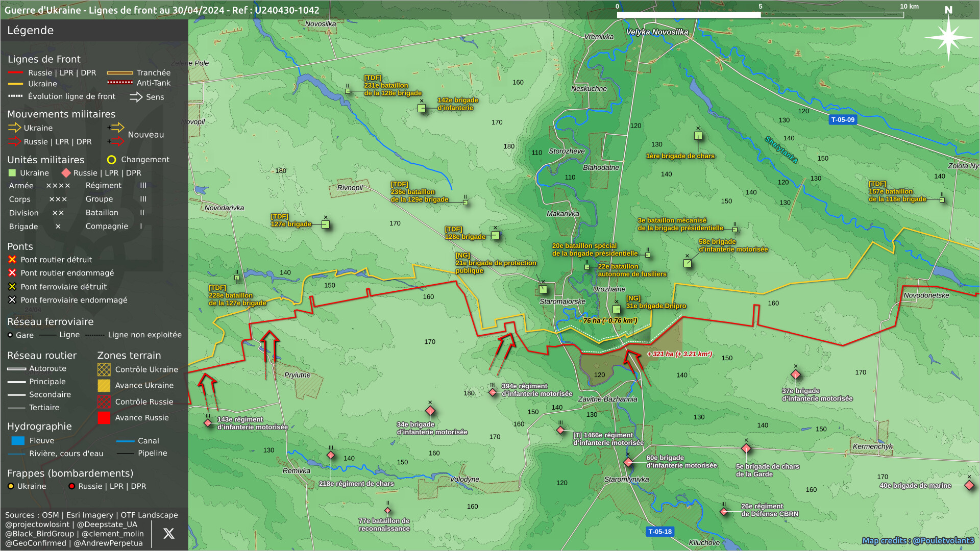Click the 34e brigade d'infanterie motorisée diamond
This screenshot has height=551, width=980.
tap(430, 411)
